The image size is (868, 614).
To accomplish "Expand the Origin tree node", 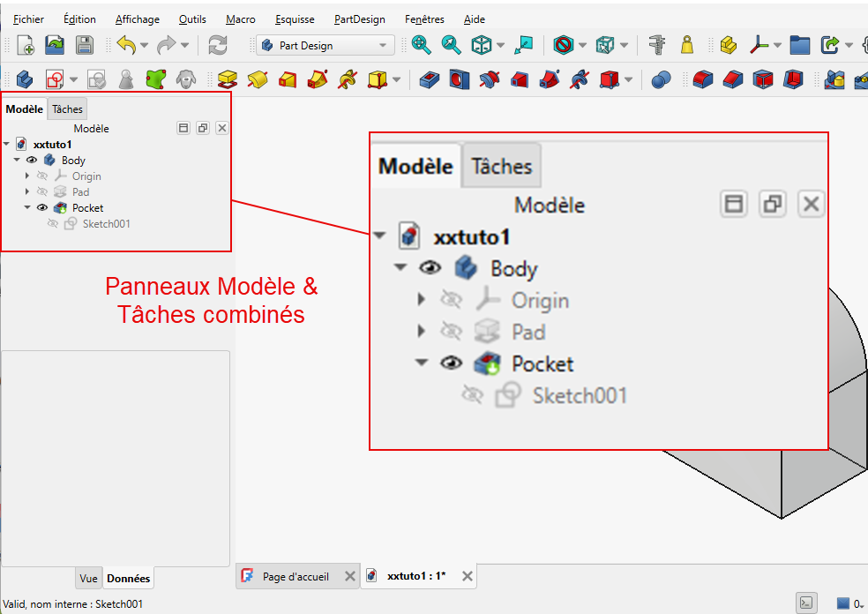I will point(26,176).
